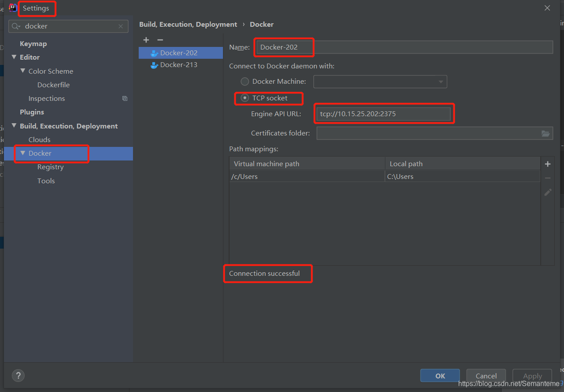The image size is (564, 392).
Task: Click the Cancel button
Action: click(486, 376)
